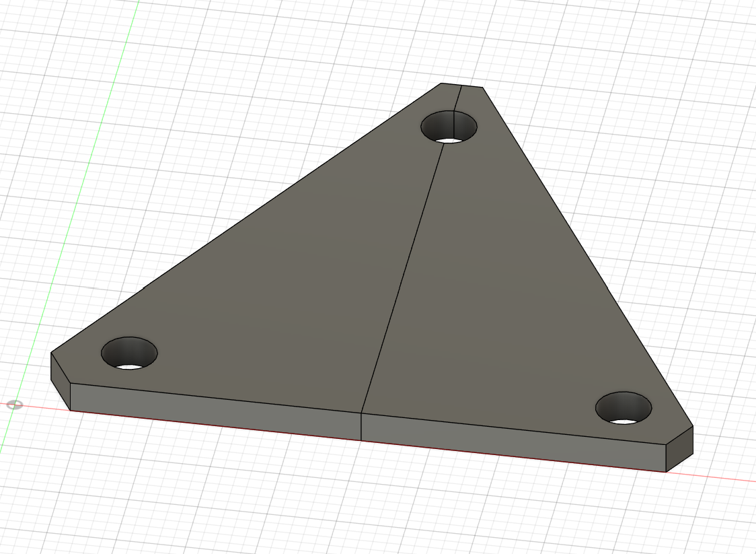
Task: Click the origin point marker
Action: click(14, 405)
